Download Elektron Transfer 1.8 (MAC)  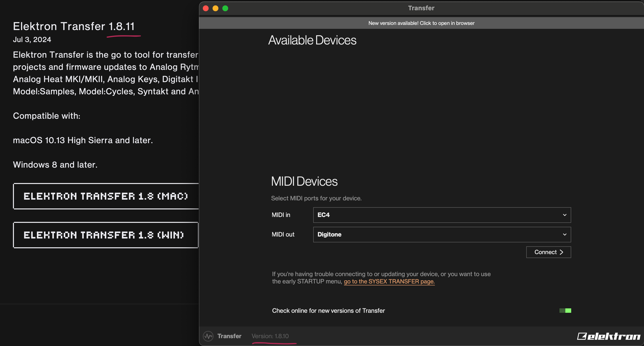click(x=106, y=196)
